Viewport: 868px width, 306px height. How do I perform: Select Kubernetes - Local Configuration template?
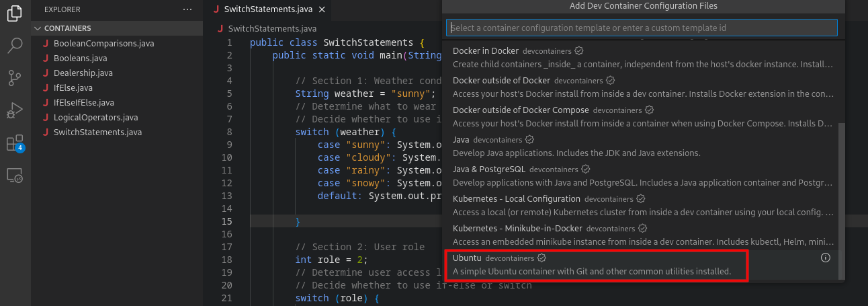(640, 205)
